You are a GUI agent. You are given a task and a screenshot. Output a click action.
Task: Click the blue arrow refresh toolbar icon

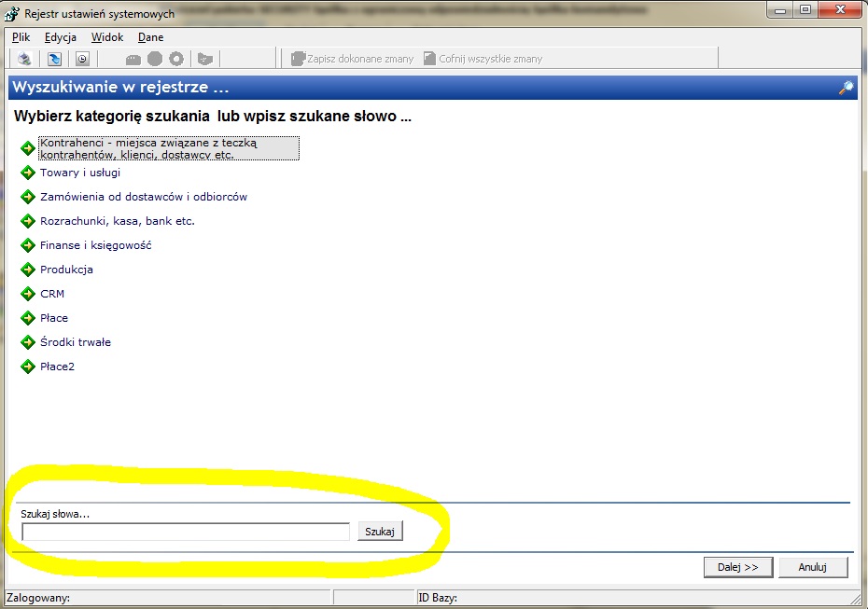click(x=54, y=59)
